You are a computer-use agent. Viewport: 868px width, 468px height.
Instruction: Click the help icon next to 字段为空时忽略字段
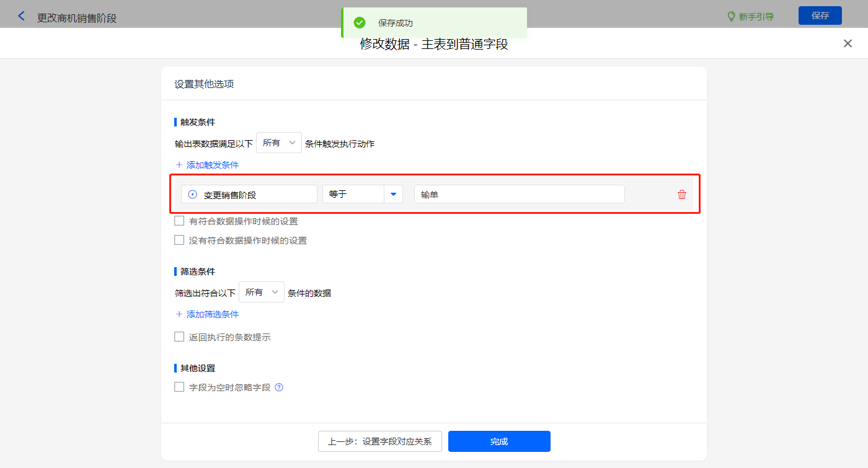click(x=279, y=387)
